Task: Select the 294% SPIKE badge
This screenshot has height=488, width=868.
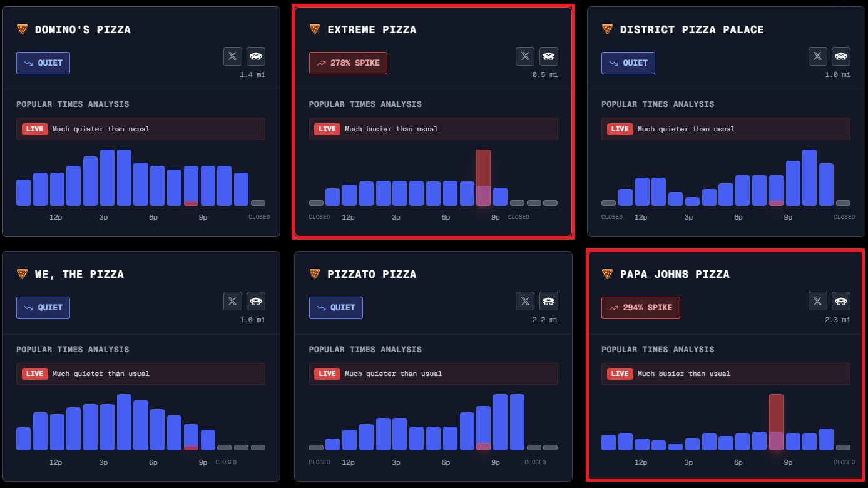Action: (x=641, y=308)
